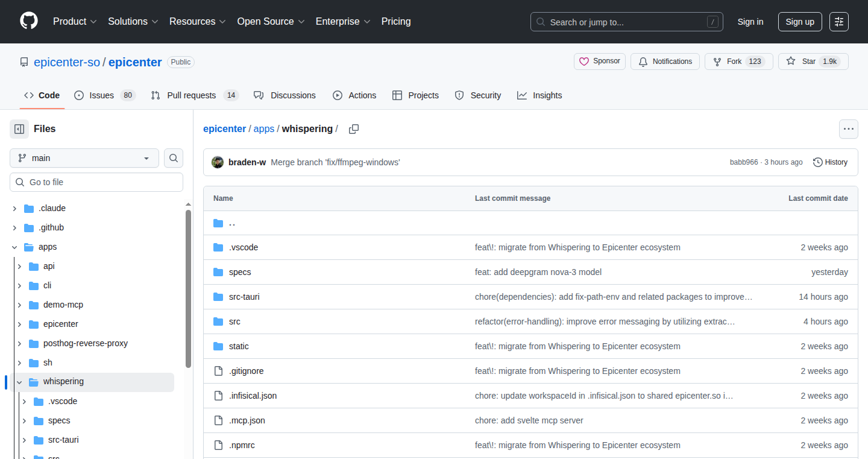
Task: Open the main branch selector dropdown
Action: coord(84,158)
